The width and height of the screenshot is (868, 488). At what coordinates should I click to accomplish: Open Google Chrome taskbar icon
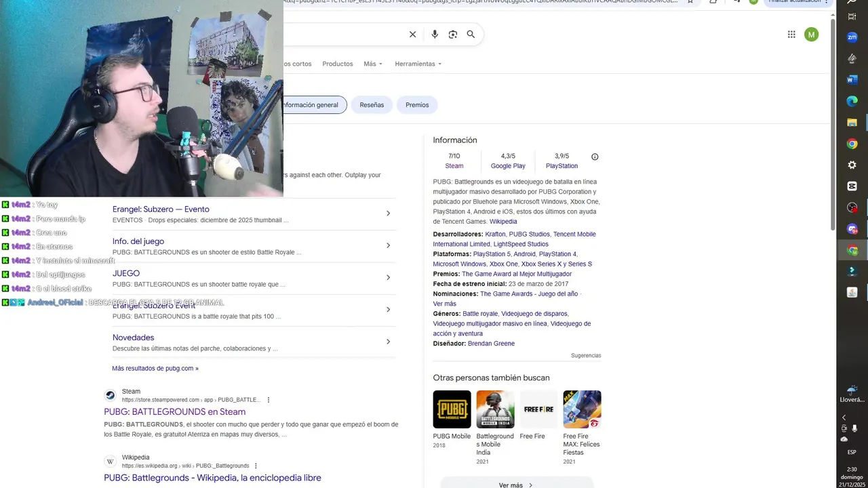click(x=852, y=144)
